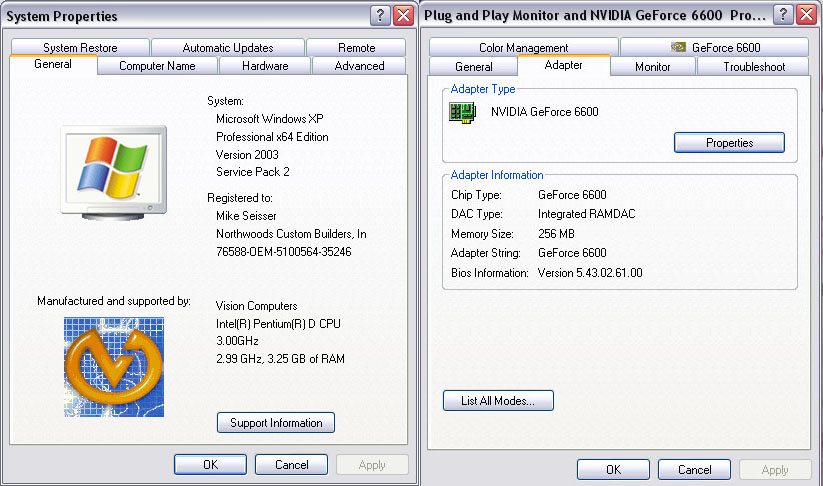The image size is (823, 486).
Task: Click DAC Type value 'Integrated RAMDAC'
Action: (586, 214)
